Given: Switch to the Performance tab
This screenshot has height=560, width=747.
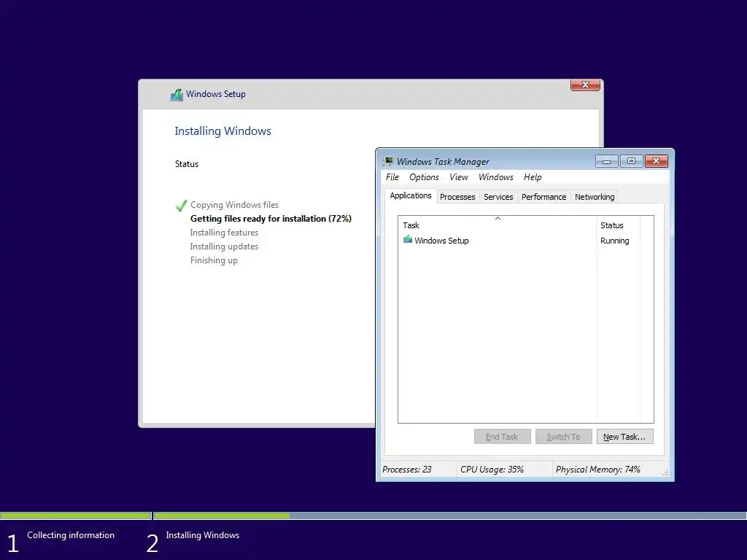Looking at the screenshot, I should point(543,197).
